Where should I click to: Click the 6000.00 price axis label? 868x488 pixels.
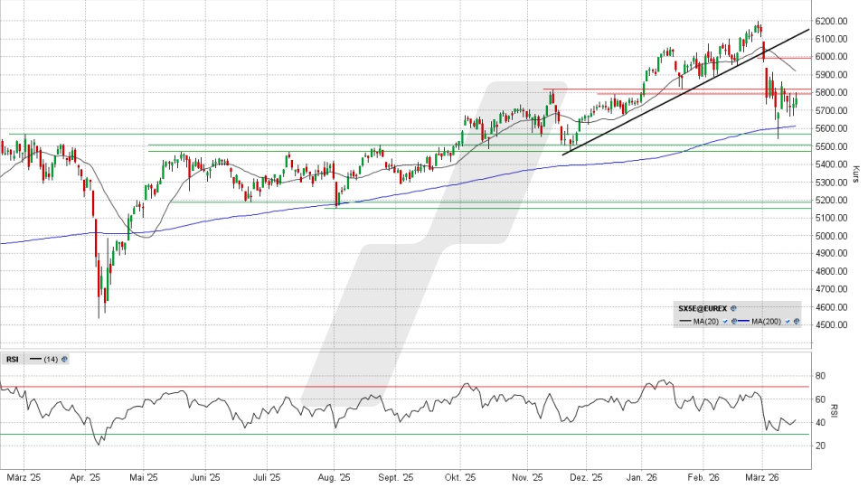coord(830,56)
